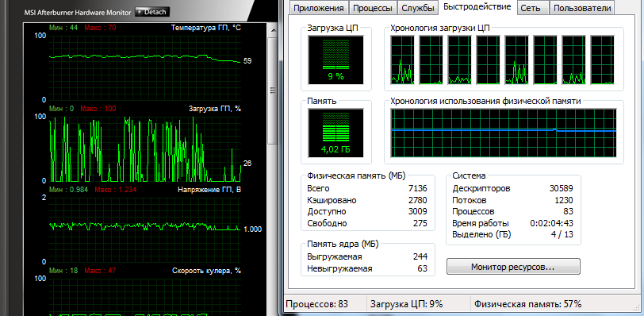The image size is (644, 316).
Task: Click the Скорость кулера graph
Action: [x=144, y=297]
